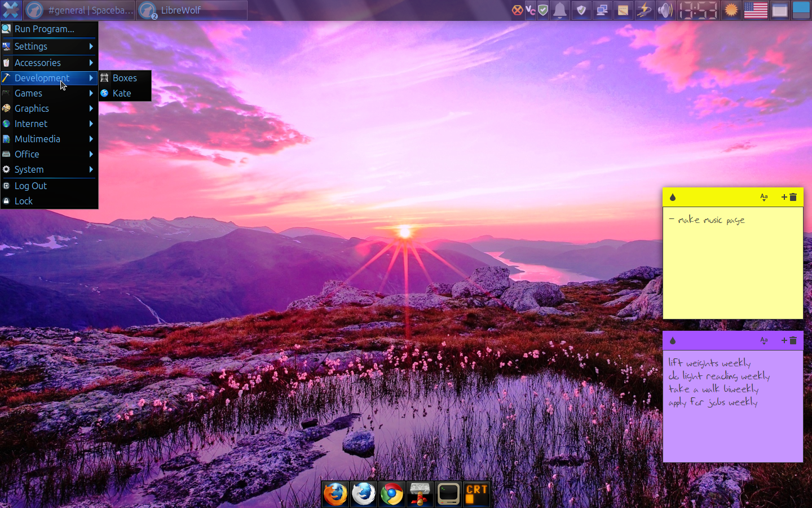Launch Google Chrome from the dock

pyautogui.click(x=392, y=493)
